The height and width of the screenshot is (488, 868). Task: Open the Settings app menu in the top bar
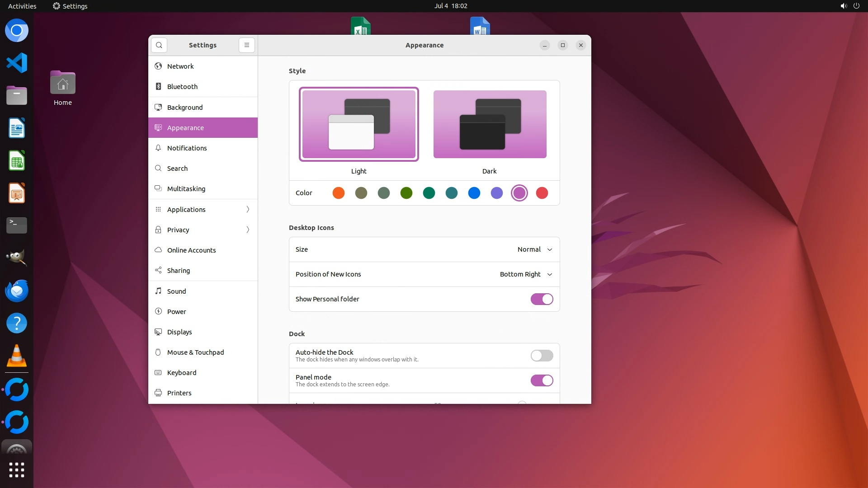[x=70, y=6]
